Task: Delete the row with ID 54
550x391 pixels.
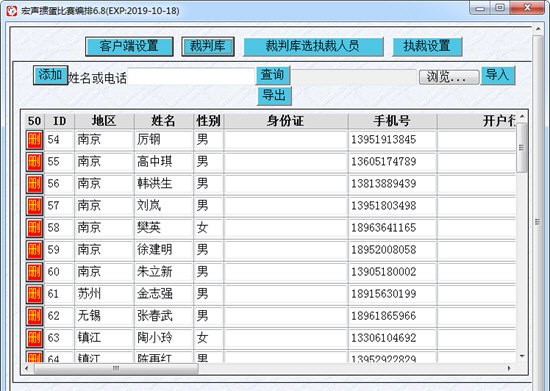Action: 34,140
